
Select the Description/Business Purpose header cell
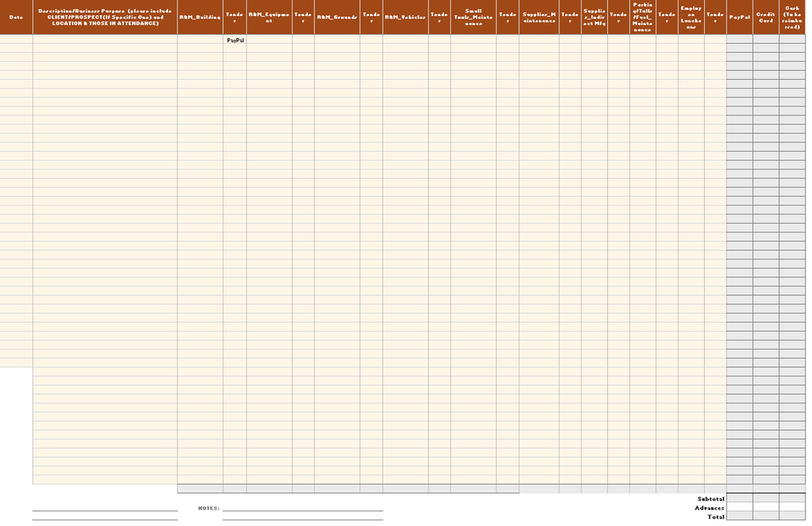click(105, 17)
